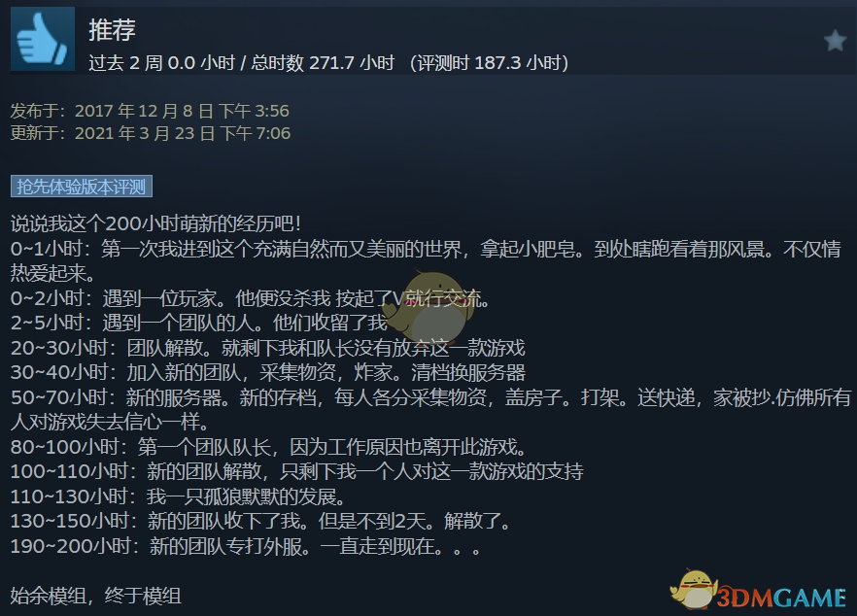
Task: Click the 30~40小时 加入新的团队 line
Action: click(x=268, y=373)
